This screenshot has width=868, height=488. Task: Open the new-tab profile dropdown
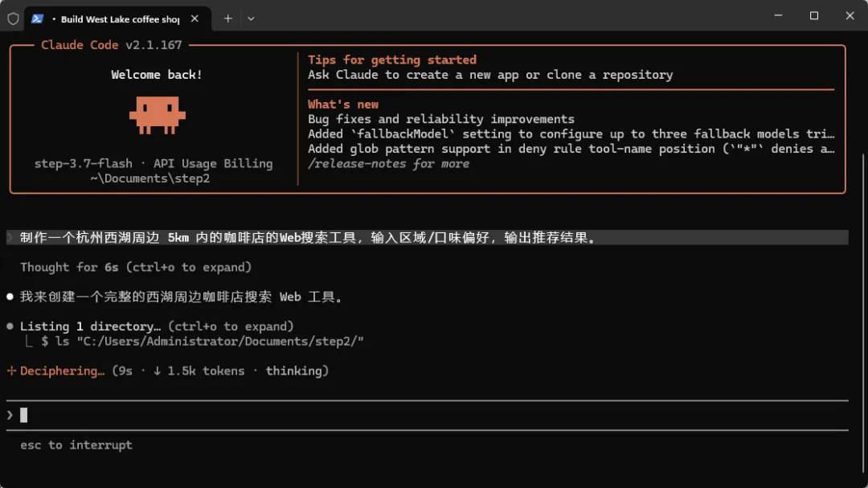point(251,18)
